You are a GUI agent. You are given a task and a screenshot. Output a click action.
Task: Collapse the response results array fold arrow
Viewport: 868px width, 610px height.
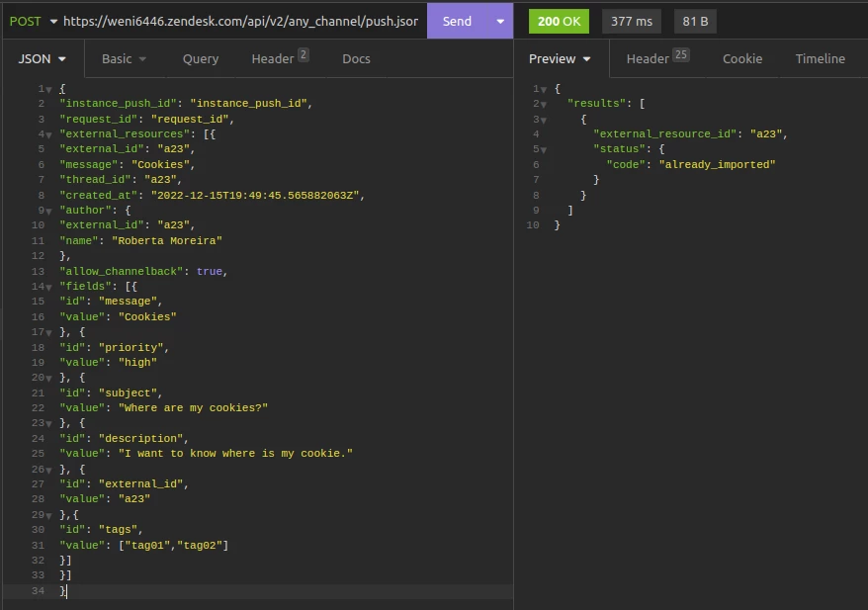(x=544, y=104)
